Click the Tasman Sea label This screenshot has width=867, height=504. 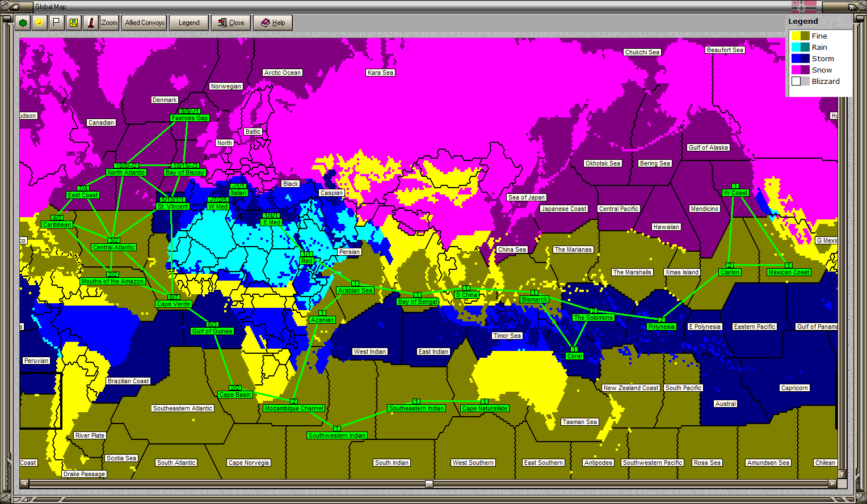point(580,422)
